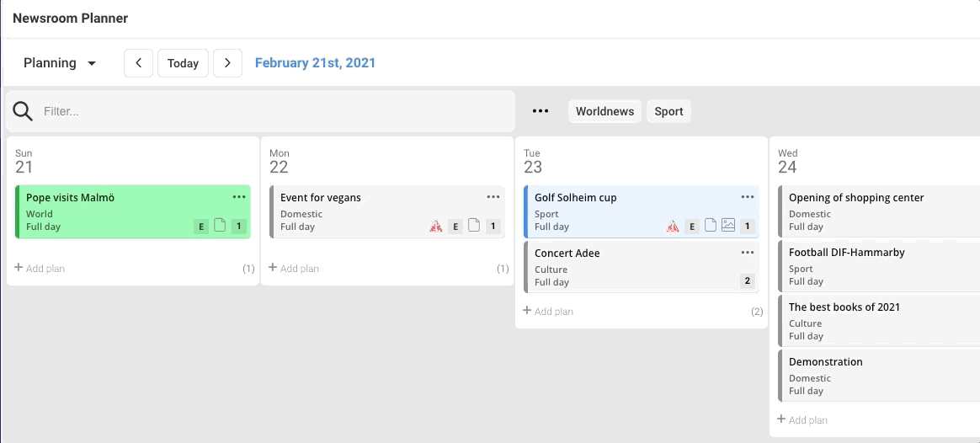The height and width of the screenshot is (443, 980).
Task: Open the options menu on Pope visits Malmö
Action: (239, 197)
